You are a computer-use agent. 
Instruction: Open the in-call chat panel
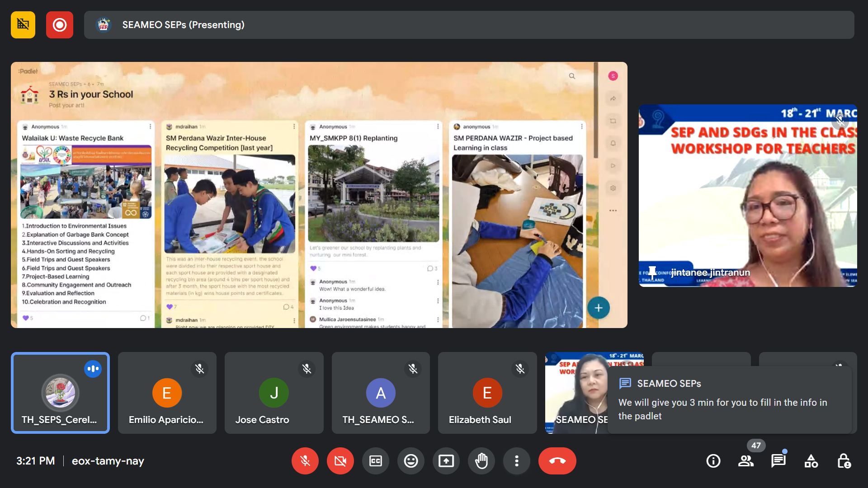[778, 461]
